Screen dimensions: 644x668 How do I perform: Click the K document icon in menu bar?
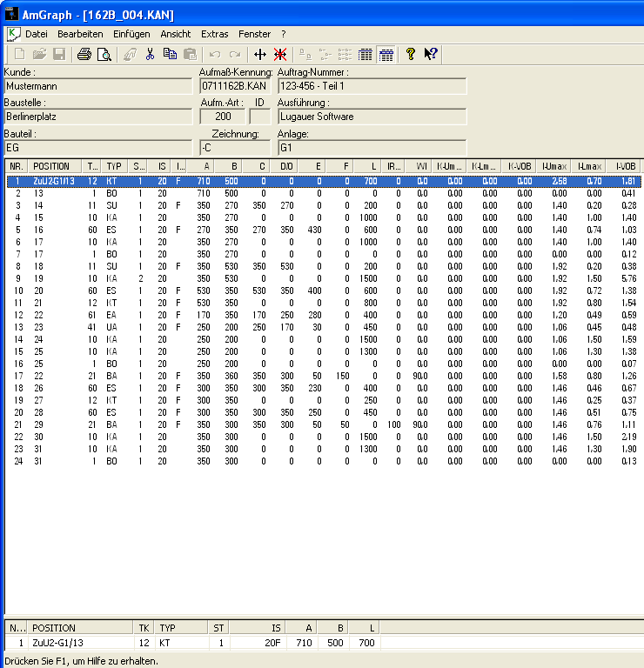[14, 34]
